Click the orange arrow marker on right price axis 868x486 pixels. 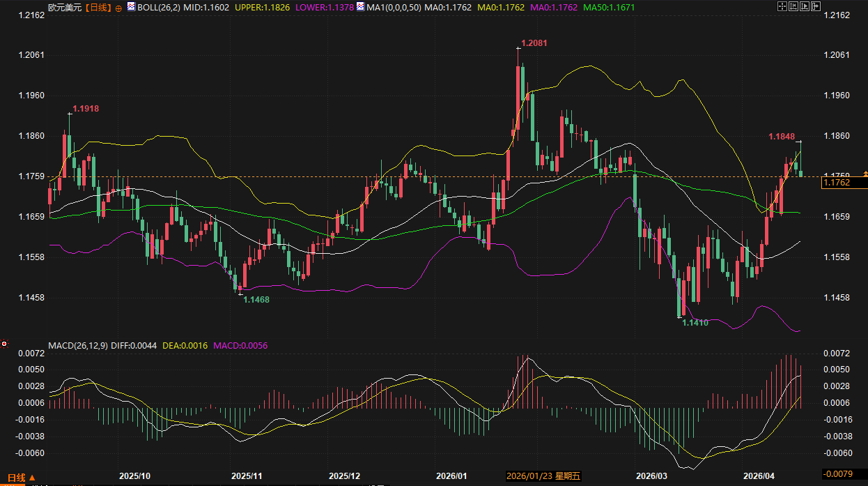pyautogui.click(x=865, y=172)
